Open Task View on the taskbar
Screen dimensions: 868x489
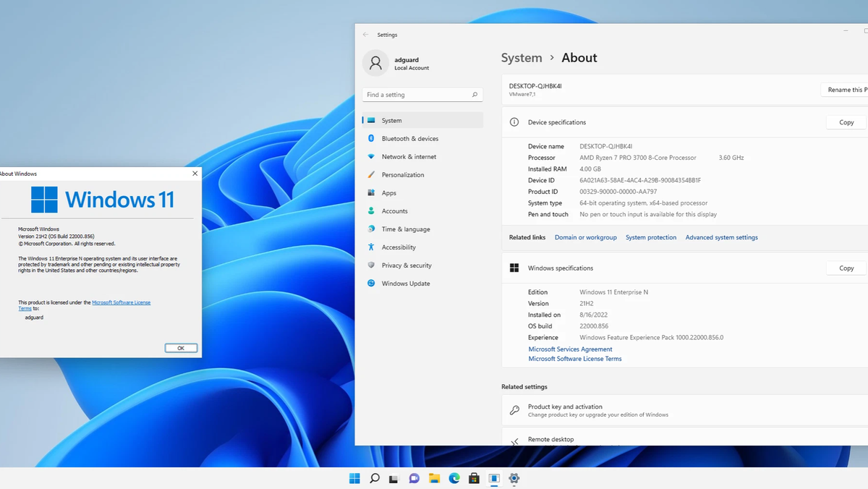pos(394,478)
